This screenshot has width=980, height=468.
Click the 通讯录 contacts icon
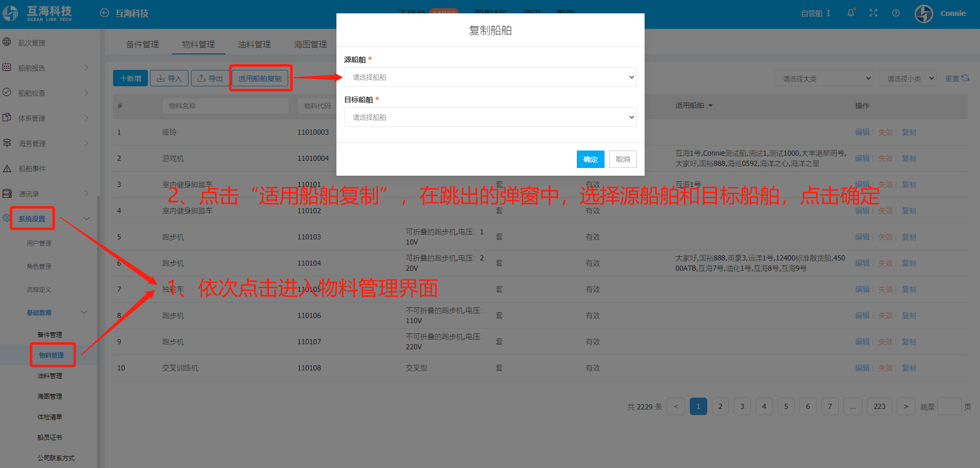(7, 193)
